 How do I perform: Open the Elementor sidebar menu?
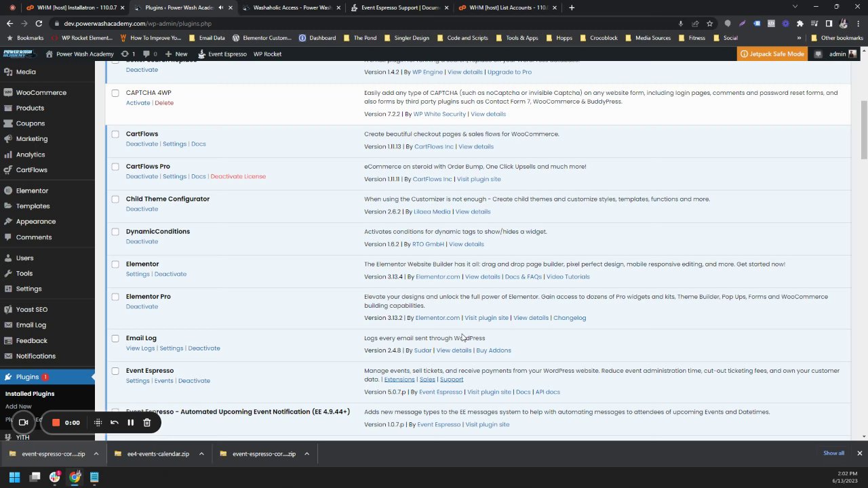pos(32,191)
